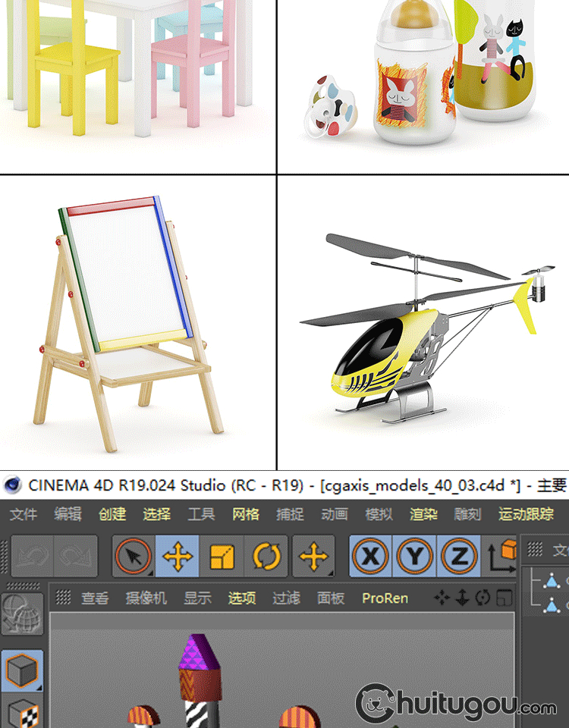This screenshot has height=728, width=569.
Task: Click the Make Editable globe icon
Action: click(22, 613)
